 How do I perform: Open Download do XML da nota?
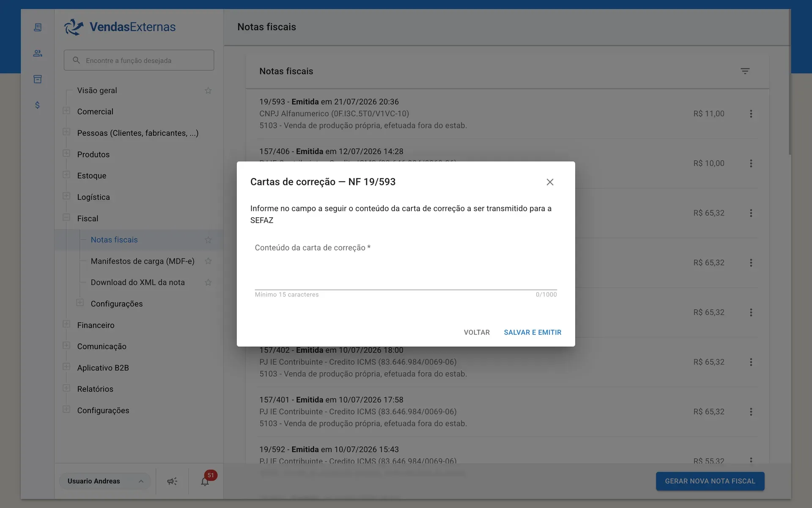point(137,282)
